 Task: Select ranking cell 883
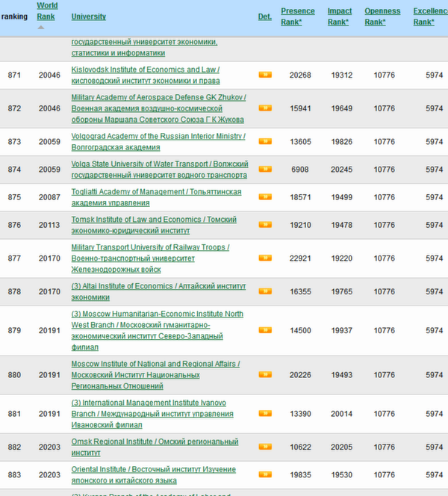point(14,475)
